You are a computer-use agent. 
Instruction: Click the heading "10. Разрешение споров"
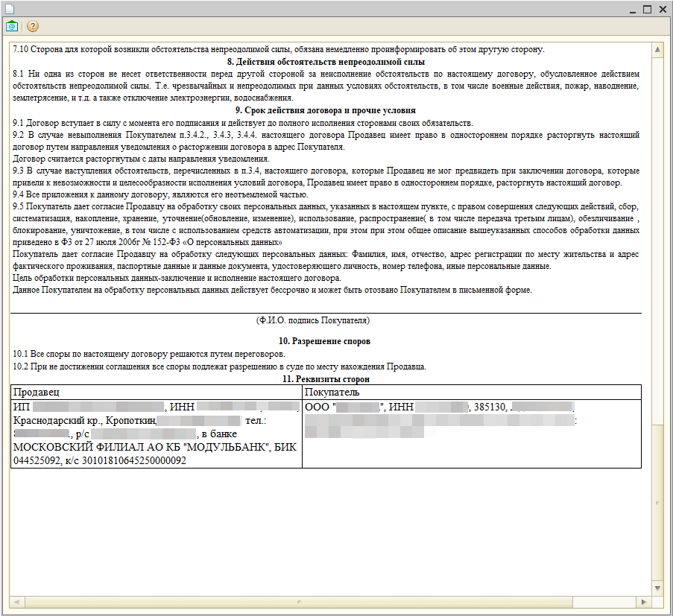325,341
